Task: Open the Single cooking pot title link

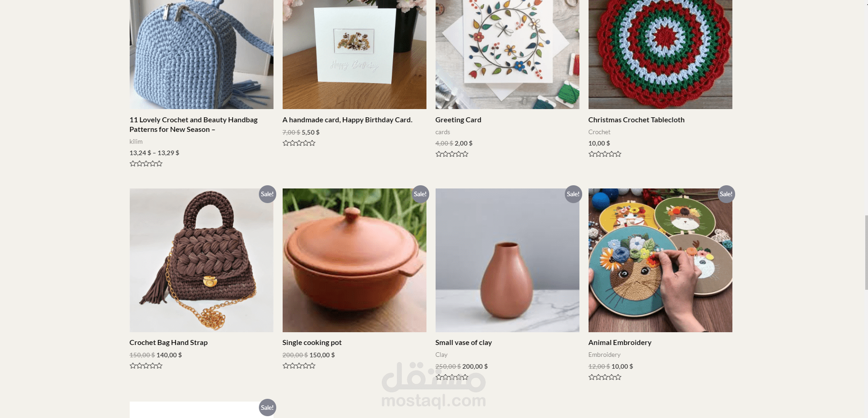Action: coord(312,343)
